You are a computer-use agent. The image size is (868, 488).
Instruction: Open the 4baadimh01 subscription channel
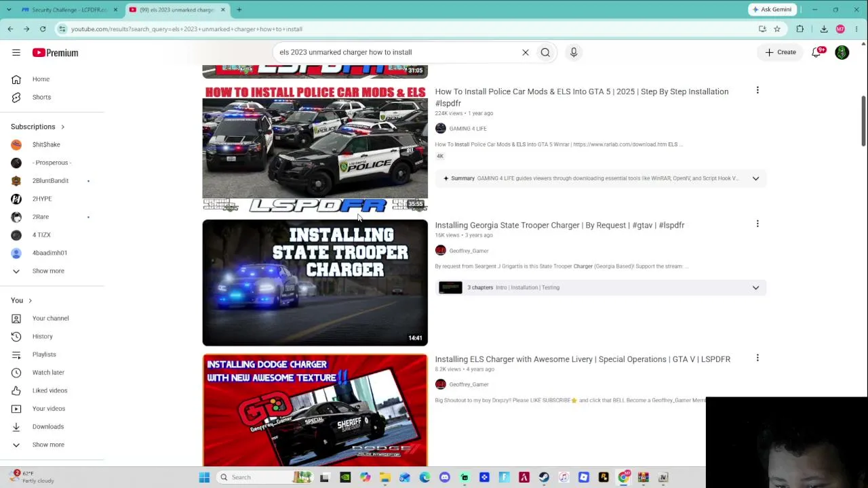point(50,253)
